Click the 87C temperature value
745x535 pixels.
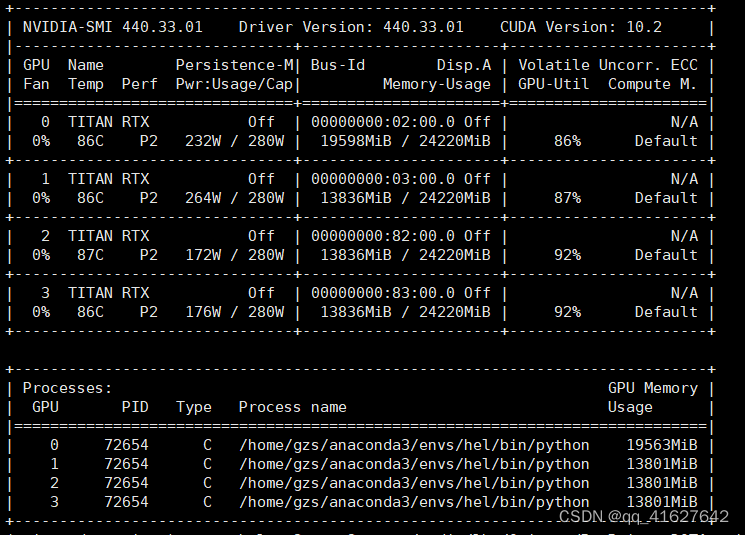(90, 255)
